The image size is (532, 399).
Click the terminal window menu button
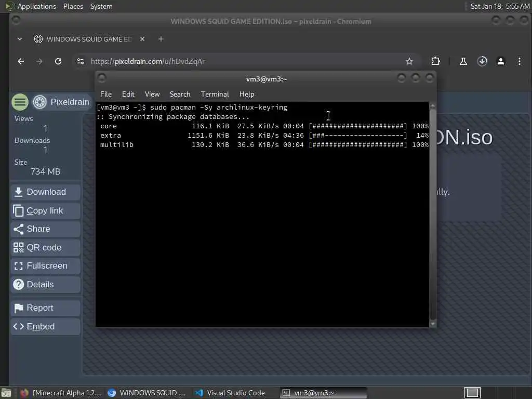(102, 78)
